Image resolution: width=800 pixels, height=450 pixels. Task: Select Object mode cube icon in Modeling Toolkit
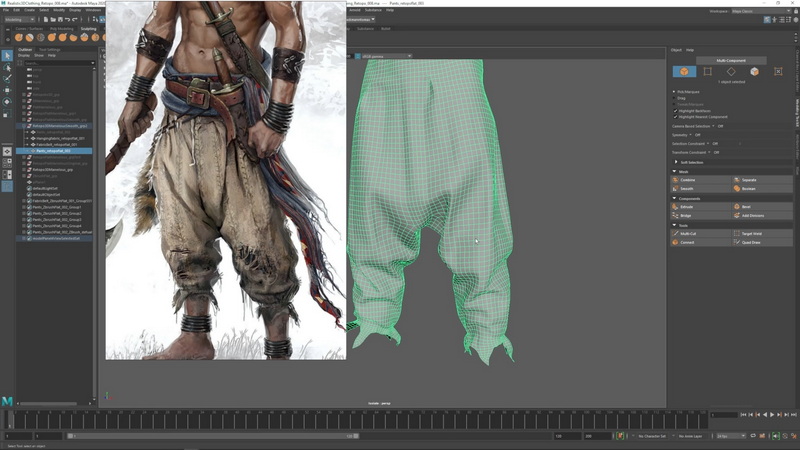pyautogui.click(x=684, y=71)
